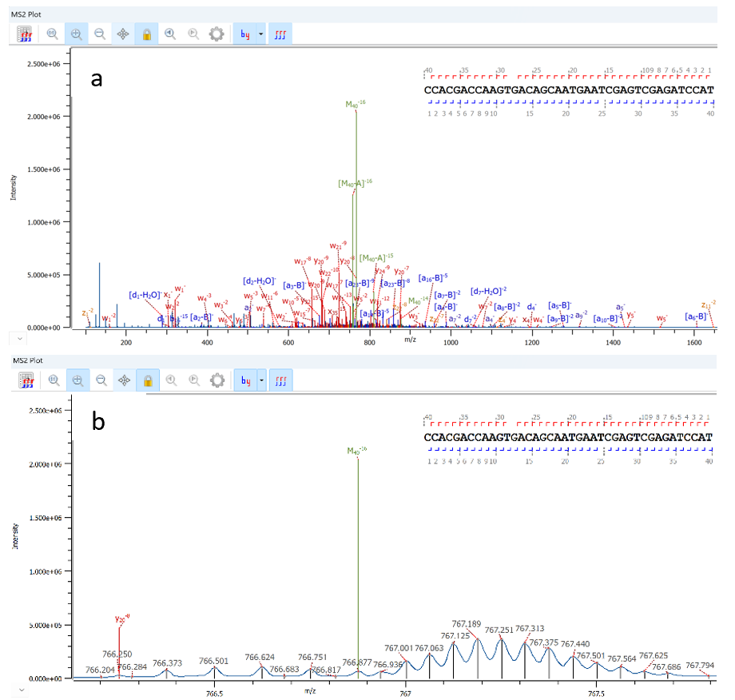Click the w21 -9 peak label in plot a

(x=338, y=245)
